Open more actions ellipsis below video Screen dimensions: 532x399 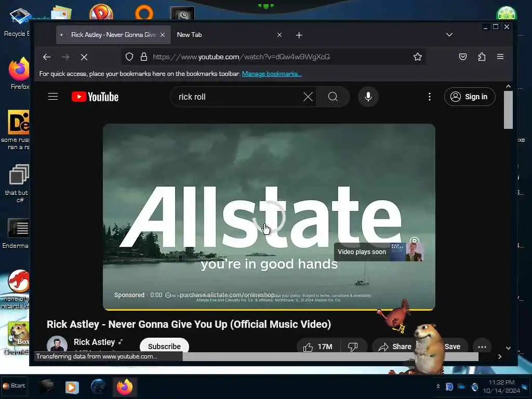pos(482,347)
